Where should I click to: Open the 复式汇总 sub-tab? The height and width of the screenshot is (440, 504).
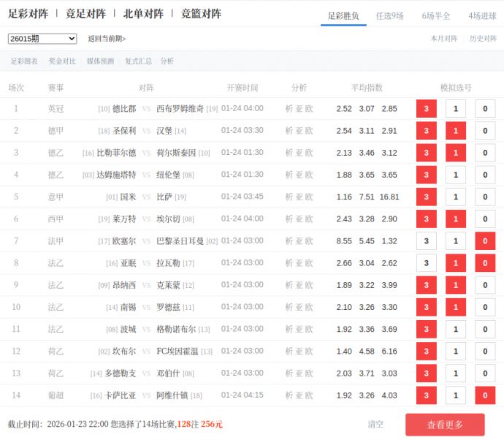click(138, 61)
